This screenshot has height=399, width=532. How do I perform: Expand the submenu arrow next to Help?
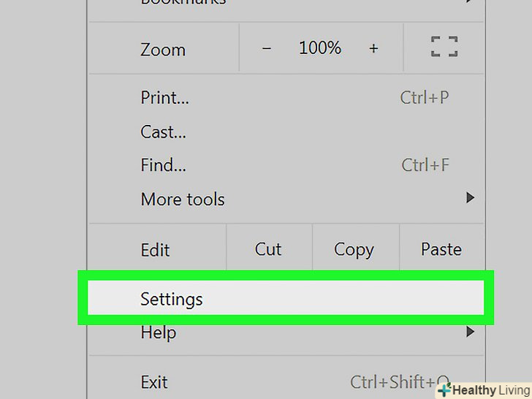tap(470, 332)
